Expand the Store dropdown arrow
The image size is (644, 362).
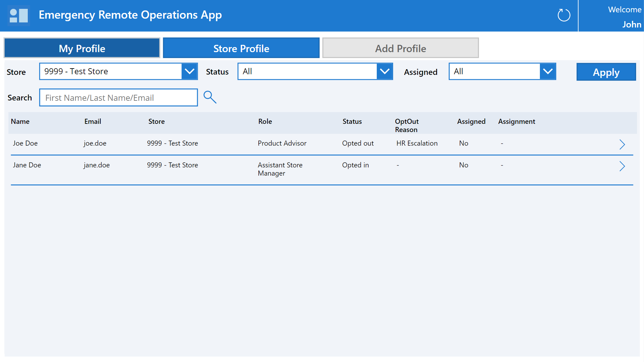tap(189, 71)
